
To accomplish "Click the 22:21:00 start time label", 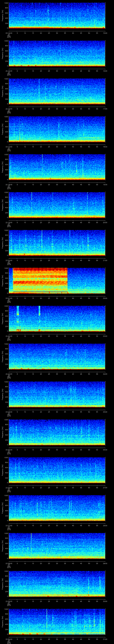I will click(9, 298).
